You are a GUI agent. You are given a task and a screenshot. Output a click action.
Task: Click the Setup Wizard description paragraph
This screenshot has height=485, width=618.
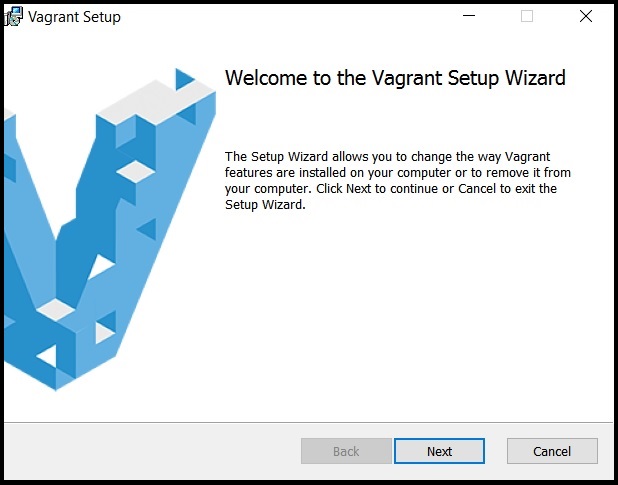[x=398, y=180]
